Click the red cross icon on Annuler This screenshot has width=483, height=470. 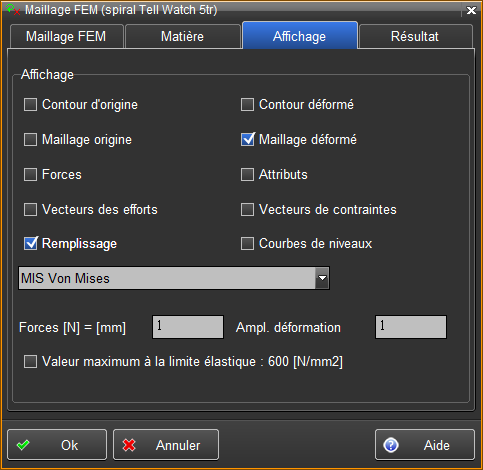[x=129, y=445]
